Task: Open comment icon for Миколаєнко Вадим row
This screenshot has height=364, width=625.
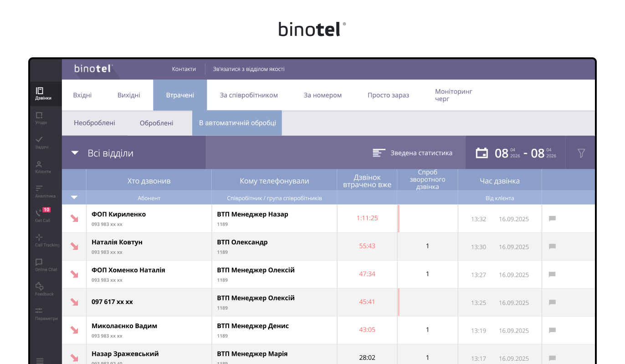Action: pyautogui.click(x=553, y=330)
